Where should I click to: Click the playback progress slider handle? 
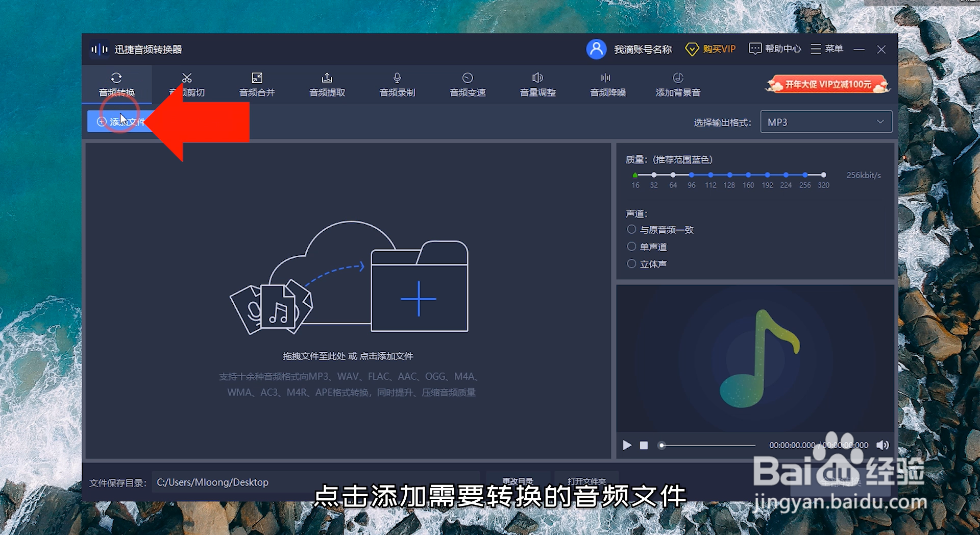tap(661, 445)
